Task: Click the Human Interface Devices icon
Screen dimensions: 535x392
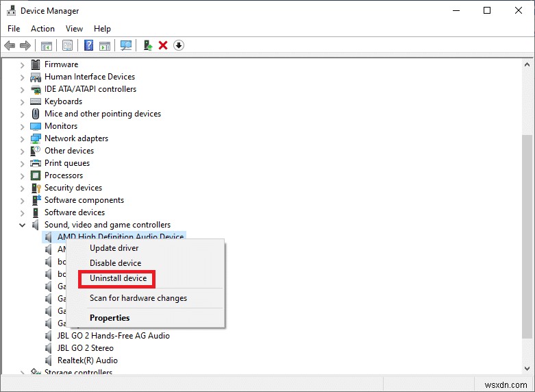Action: click(x=36, y=77)
